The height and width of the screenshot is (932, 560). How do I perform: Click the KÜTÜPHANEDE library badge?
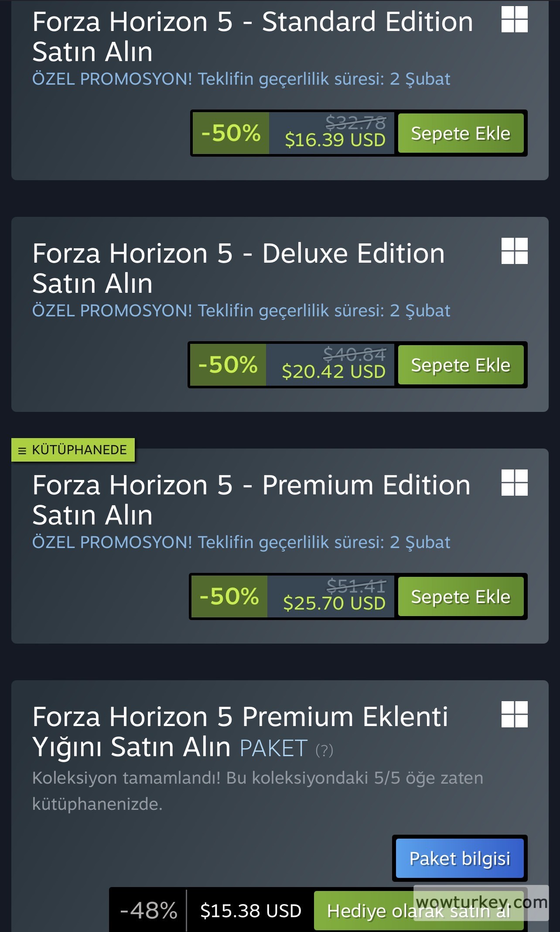(73, 450)
